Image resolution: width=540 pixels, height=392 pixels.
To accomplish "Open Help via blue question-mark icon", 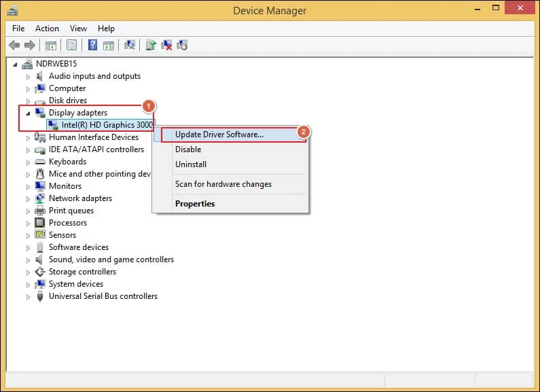I will tap(92, 45).
